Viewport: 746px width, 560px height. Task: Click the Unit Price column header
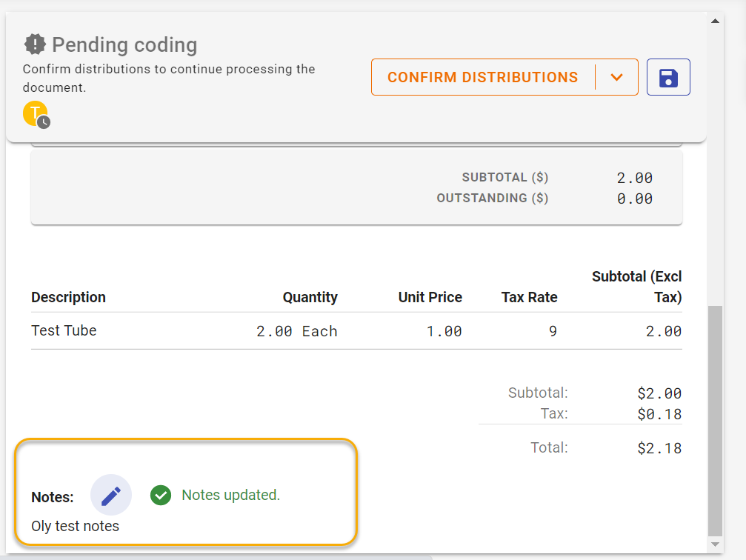[x=430, y=297]
